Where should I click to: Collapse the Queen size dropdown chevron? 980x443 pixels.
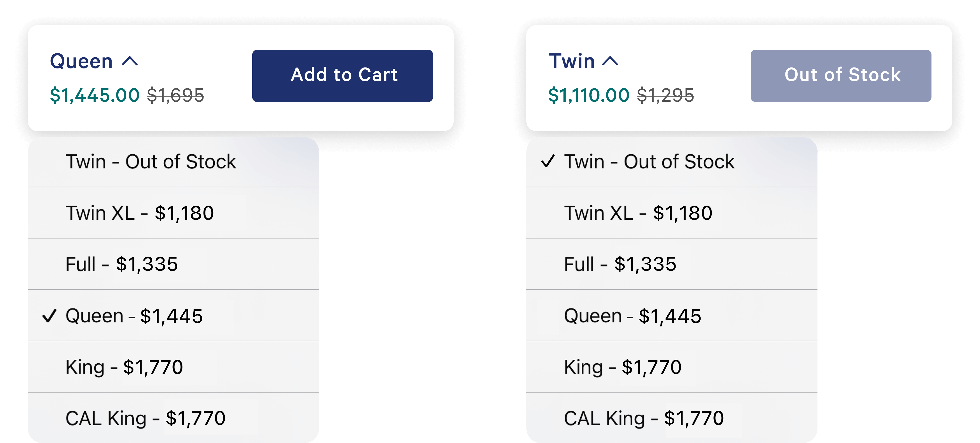pos(130,61)
